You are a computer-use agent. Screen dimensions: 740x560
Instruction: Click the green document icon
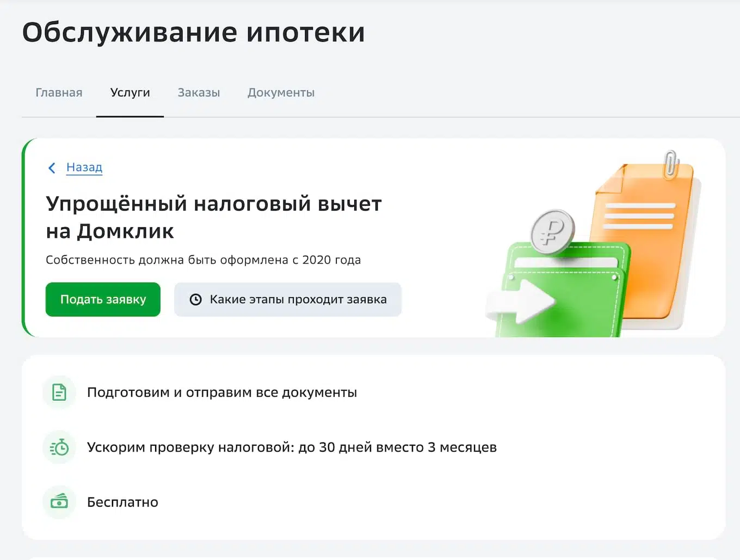click(x=59, y=392)
